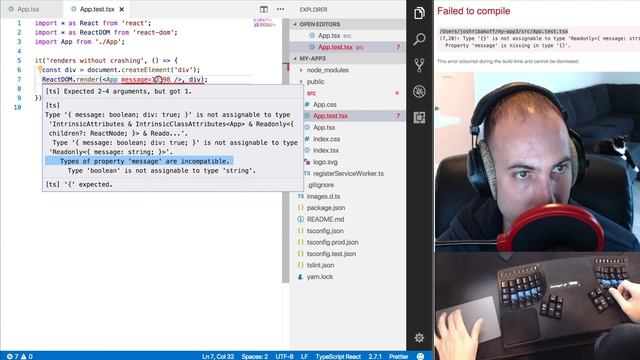Open tslint.json file
The width and height of the screenshot is (640, 360).
tap(320, 265)
